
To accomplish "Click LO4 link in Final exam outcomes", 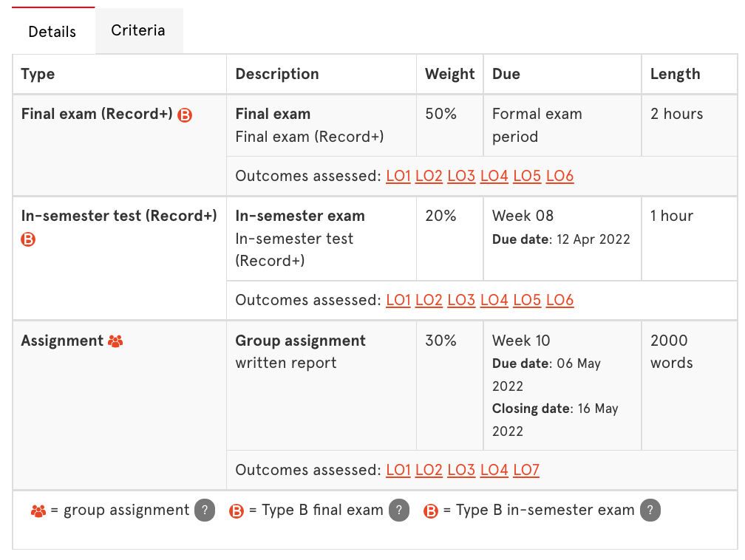I will pyautogui.click(x=494, y=176).
